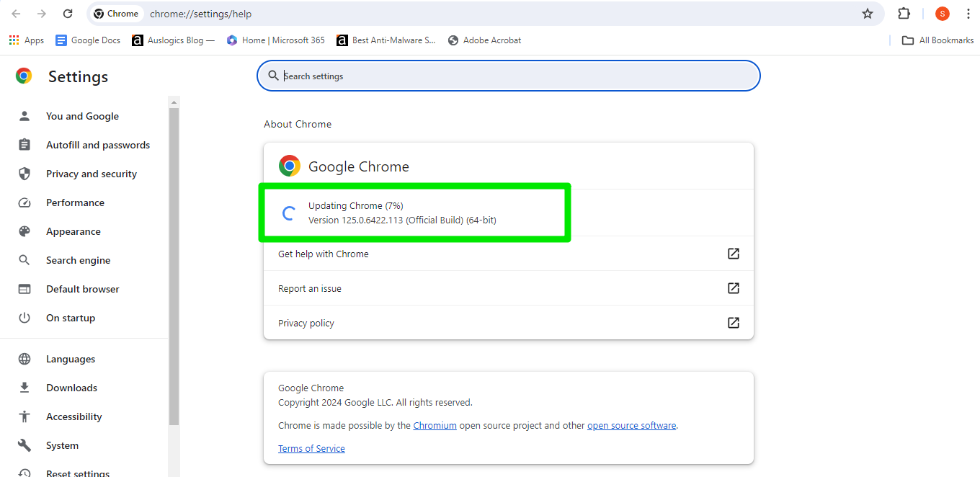The height and width of the screenshot is (477, 980).
Task: Go to the Languages settings
Action: [71, 359]
